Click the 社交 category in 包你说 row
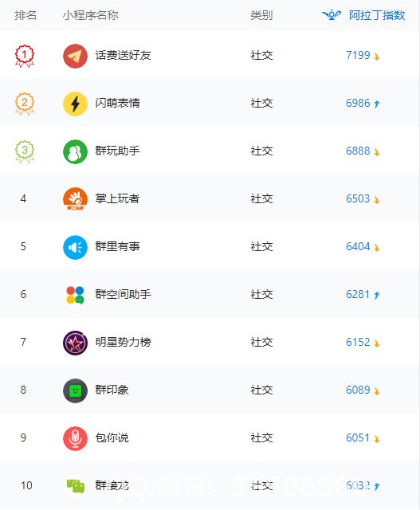The height and width of the screenshot is (510, 420). (261, 437)
